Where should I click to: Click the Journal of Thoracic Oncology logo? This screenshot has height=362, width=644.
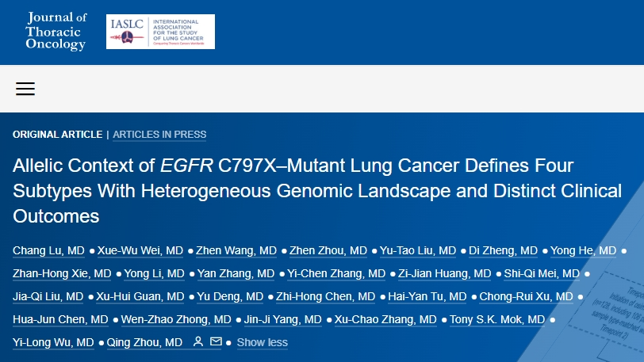pos(56,31)
